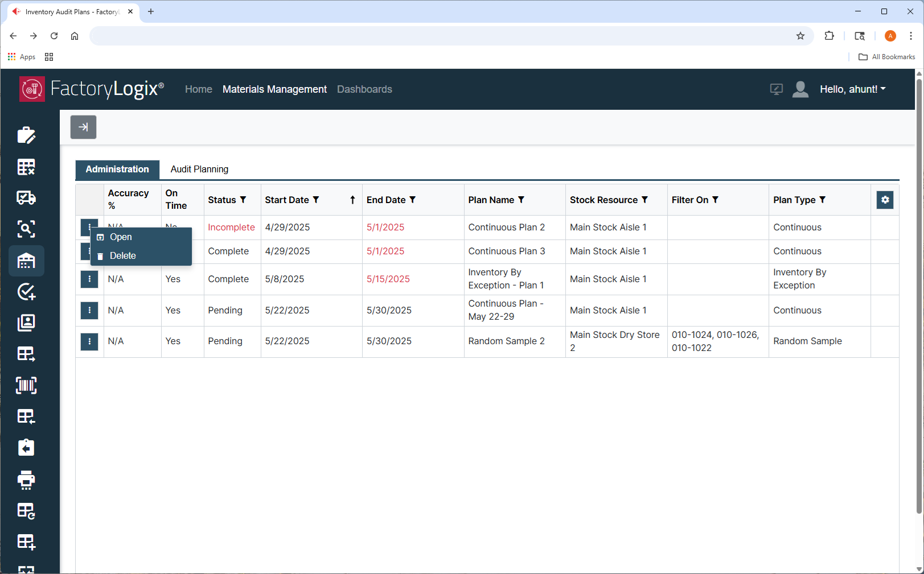The image size is (924, 574).
Task: Click the collapse panel arrow button above the table
Action: click(x=83, y=127)
